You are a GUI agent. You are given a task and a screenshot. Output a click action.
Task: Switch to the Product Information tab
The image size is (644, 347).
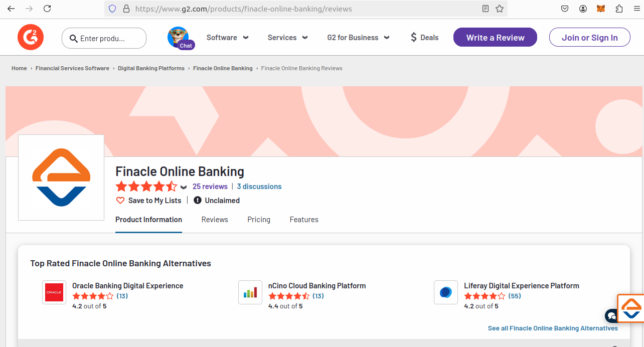pyautogui.click(x=148, y=220)
